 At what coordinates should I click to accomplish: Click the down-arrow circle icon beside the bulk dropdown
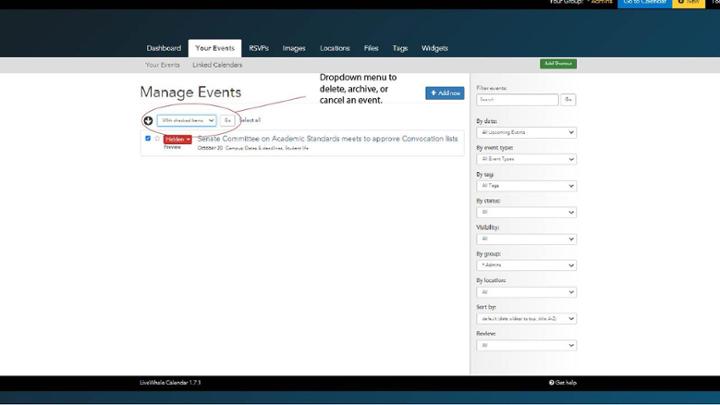(x=148, y=120)
